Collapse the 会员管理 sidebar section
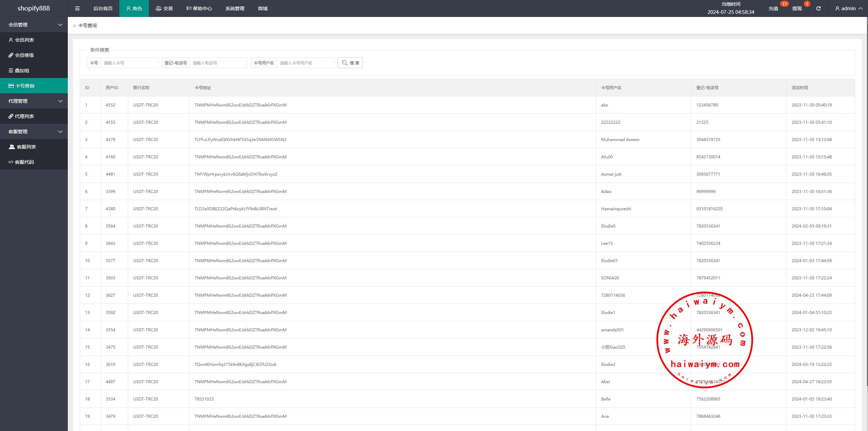Screen dimensions: 868x431 click(x=34, y=25)
